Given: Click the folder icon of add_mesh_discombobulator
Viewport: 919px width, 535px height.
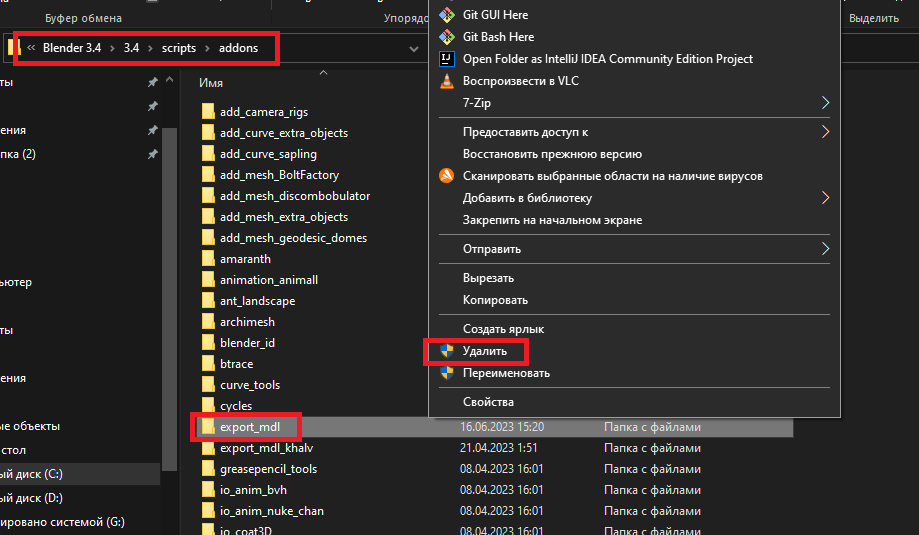Looking at the screenshot, I should click(208, 196).
